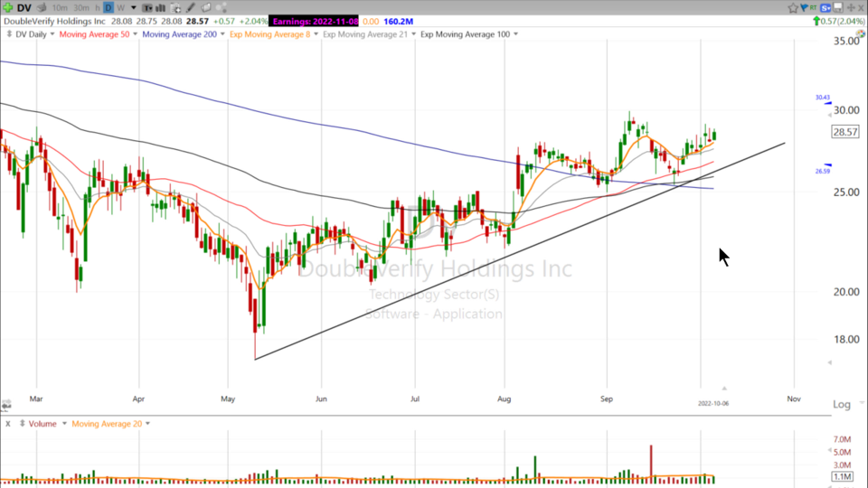Toggle the Log scale button

pyautogui.click(x=842, y=405)
